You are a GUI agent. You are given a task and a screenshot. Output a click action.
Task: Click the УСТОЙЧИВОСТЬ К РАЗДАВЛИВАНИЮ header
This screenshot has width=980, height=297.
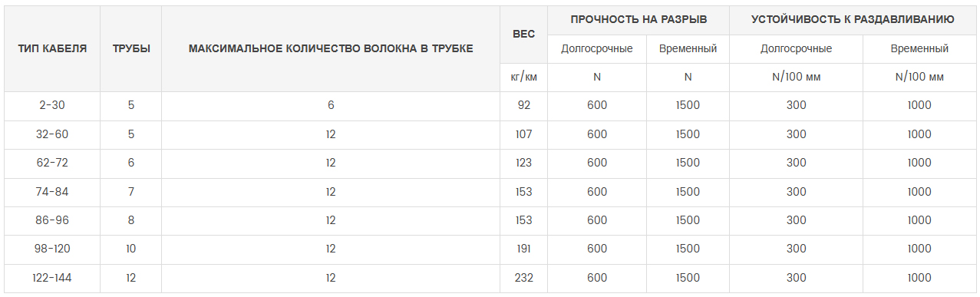click(x=853, y=19)
